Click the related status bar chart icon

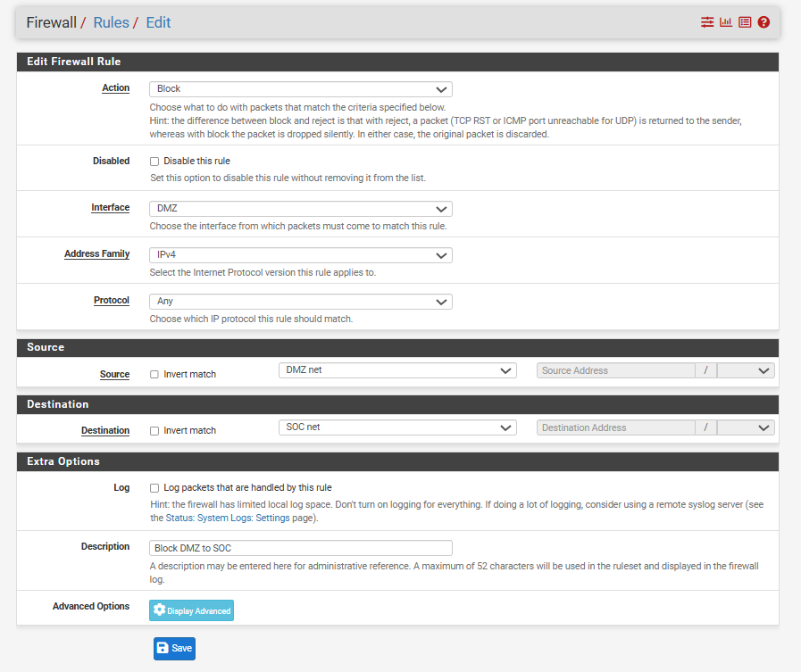[x=726, y=22]
